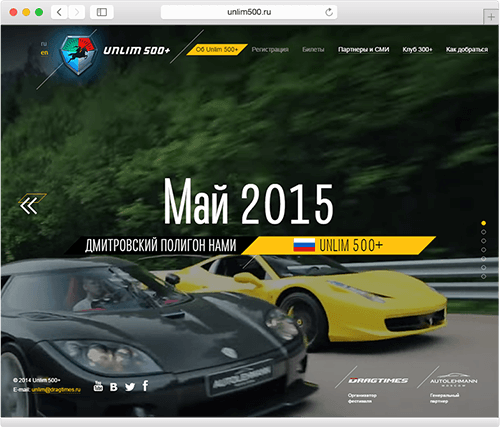The width and height of the screenshot is (500, 427).
Task: Click the double-chevron previous slide arrow
Action: [x=29, y=205]
